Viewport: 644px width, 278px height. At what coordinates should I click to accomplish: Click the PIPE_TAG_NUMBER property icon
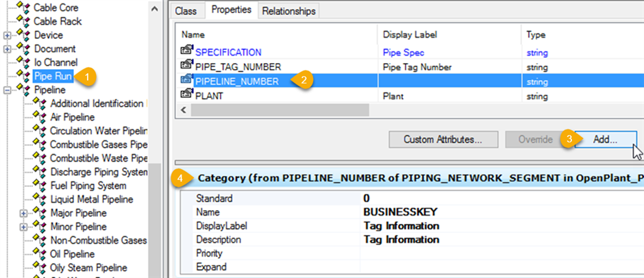tap(186, 66)
